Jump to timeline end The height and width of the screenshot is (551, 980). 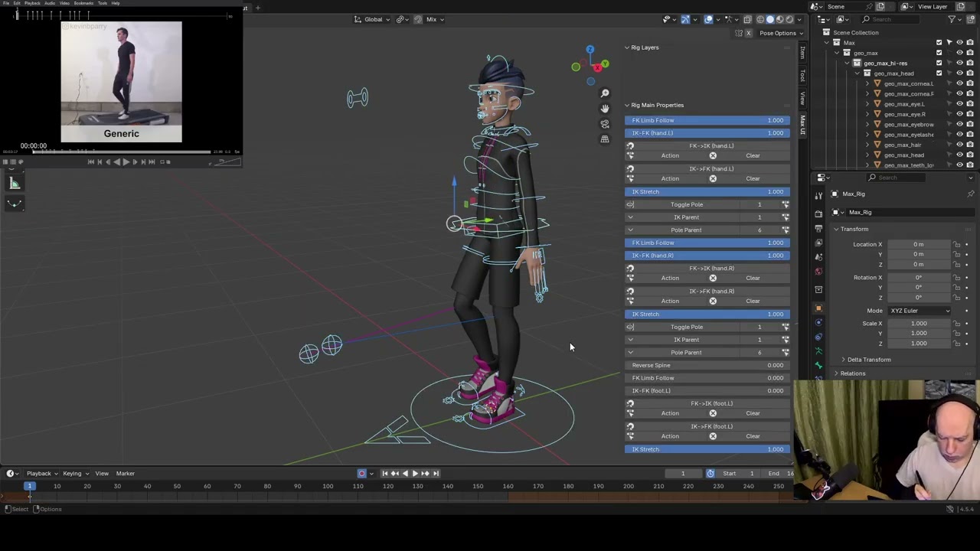[436, 473]
